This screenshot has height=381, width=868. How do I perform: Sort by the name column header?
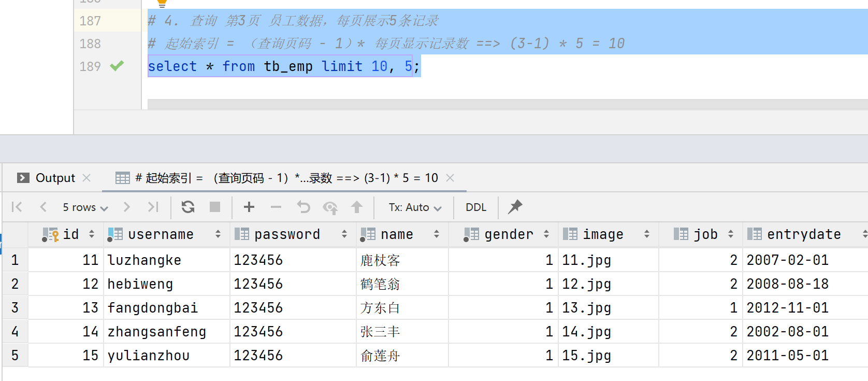[402, 234]
